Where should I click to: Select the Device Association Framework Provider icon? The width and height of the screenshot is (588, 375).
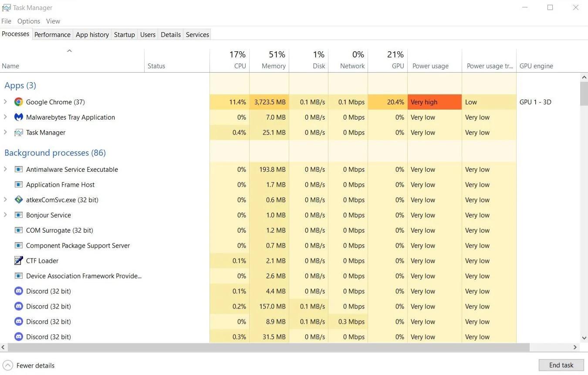point(18,276)
